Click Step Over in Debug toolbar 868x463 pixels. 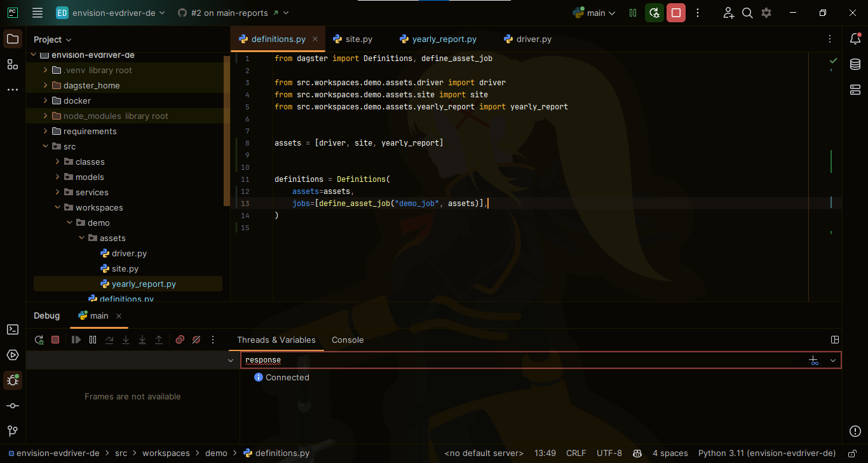(109, 340)
